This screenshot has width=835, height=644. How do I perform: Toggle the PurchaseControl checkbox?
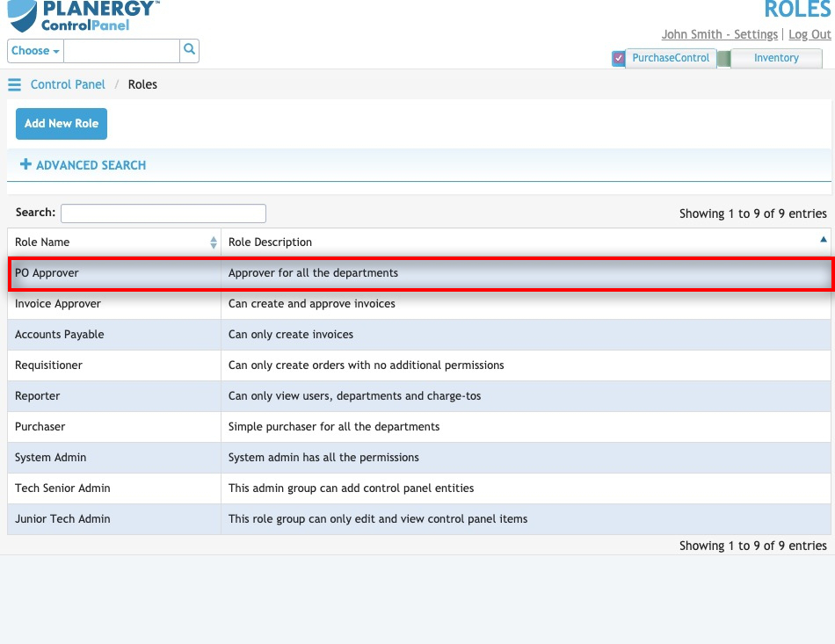618,58
